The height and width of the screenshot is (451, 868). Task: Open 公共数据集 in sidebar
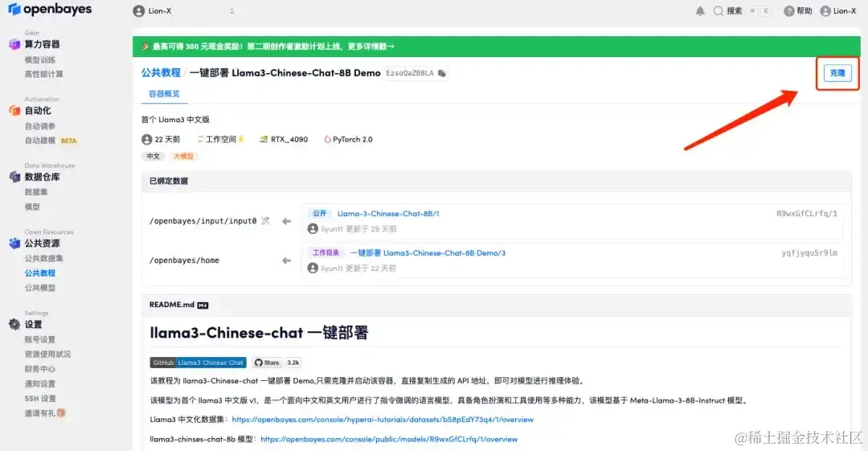[43, 258]
